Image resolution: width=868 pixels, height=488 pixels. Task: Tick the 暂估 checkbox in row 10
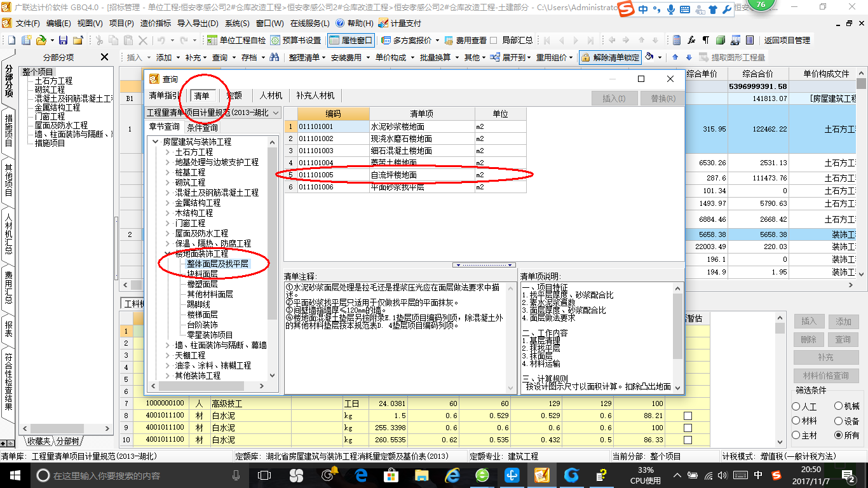tap(688, 440)
